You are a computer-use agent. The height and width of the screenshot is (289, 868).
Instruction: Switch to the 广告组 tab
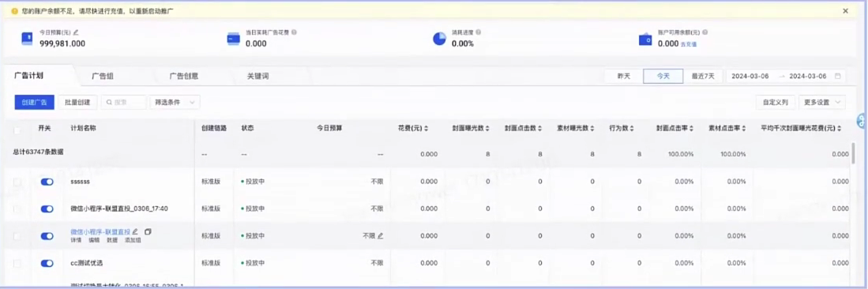103,77
